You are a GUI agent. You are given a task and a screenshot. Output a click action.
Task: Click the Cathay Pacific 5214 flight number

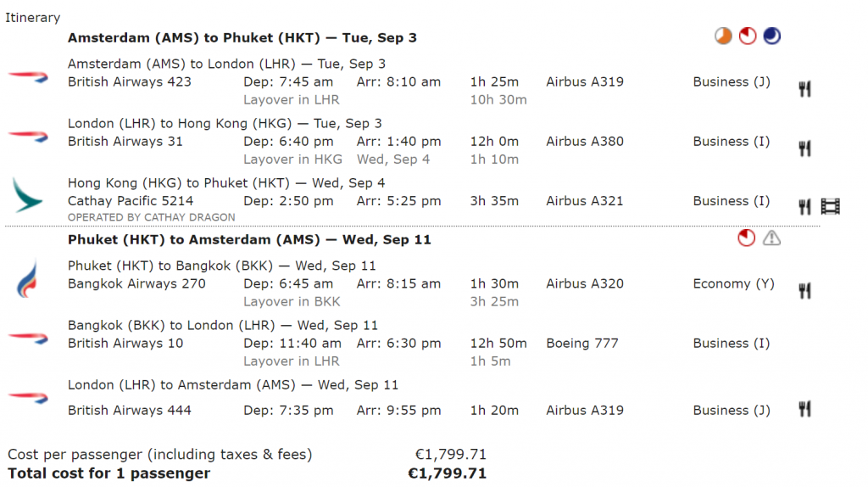point(131,200)
